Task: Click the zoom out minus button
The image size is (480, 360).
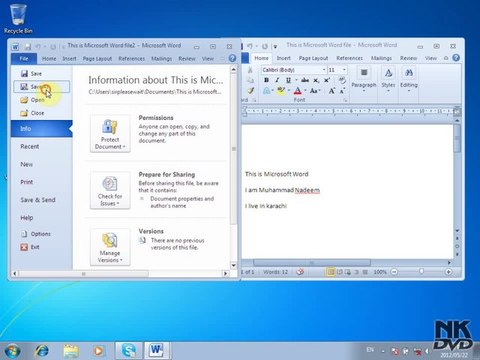Action: pos(394,272)
